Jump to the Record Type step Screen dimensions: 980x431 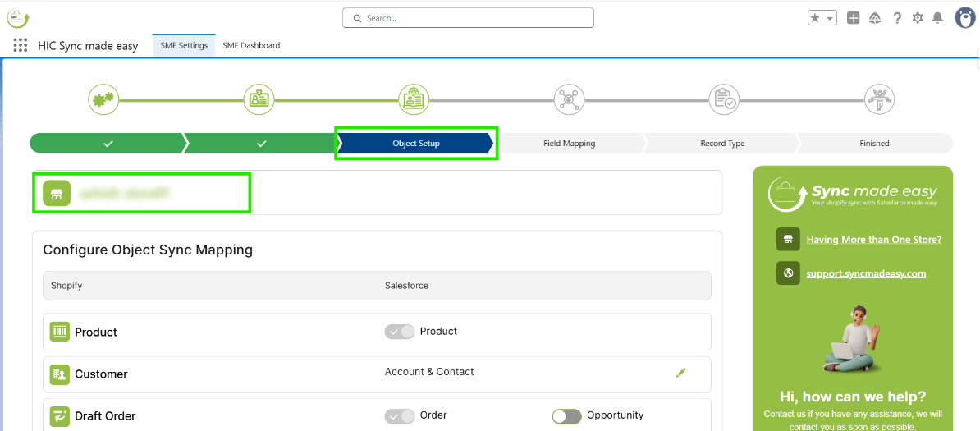click(x=722, y=144)
